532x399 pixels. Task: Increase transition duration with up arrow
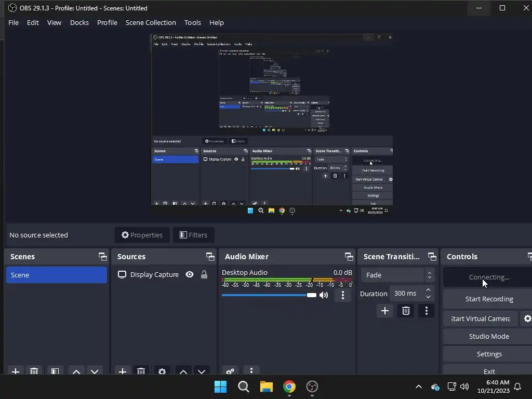click(428, 290)
